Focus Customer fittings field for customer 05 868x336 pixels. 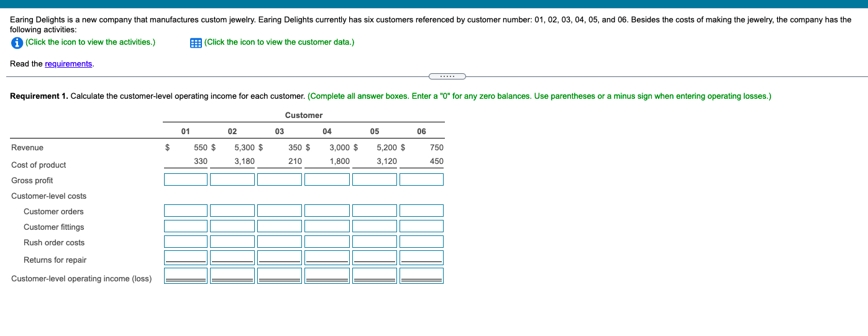(x=374, y=226)
